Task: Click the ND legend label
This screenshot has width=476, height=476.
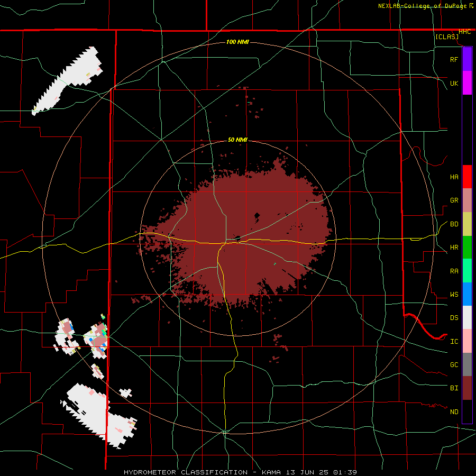Action: pos(454,412)
